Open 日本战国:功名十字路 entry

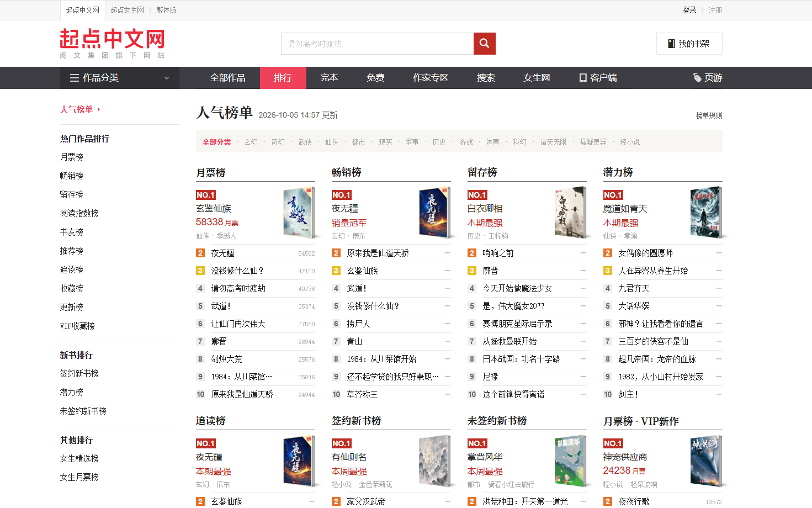[521, 359]
